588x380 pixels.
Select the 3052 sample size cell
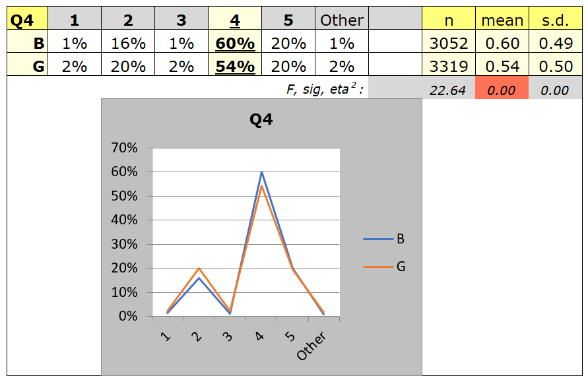(449, 42)
